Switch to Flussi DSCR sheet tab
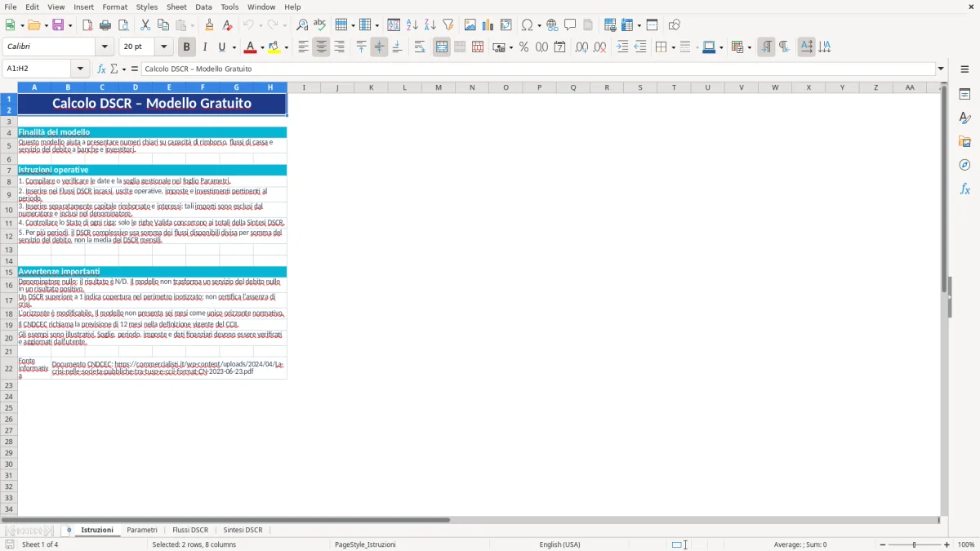 pos(190,530)
